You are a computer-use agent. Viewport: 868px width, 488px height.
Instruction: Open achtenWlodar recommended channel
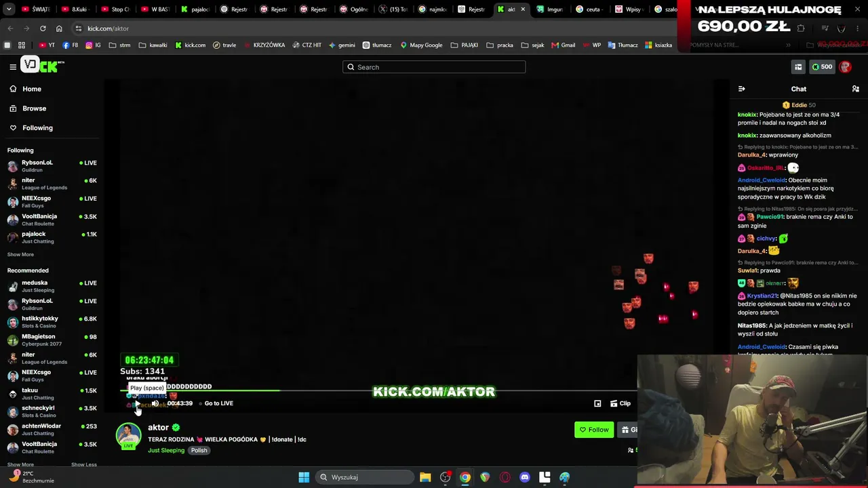pos(52,429)
